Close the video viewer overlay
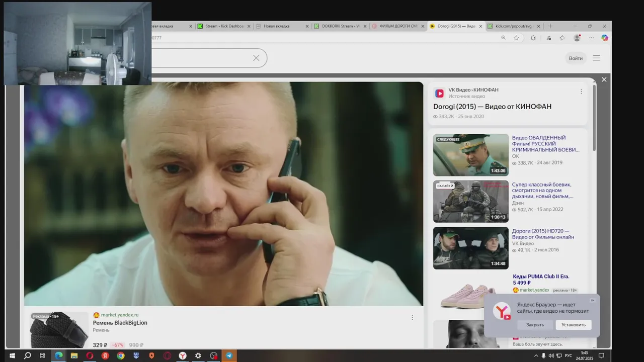Screen dimensions: 644x362 coord(604,79)
